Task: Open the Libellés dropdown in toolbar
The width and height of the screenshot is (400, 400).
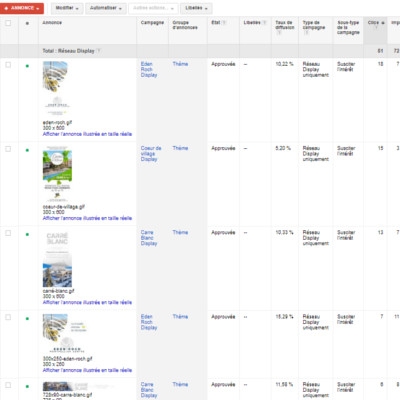Action: [x=196, y=8]
